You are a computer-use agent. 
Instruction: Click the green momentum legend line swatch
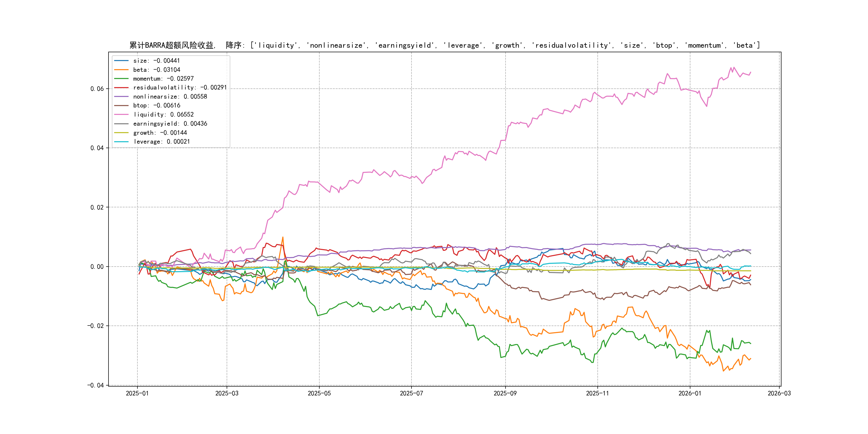(x=121, y=78)
